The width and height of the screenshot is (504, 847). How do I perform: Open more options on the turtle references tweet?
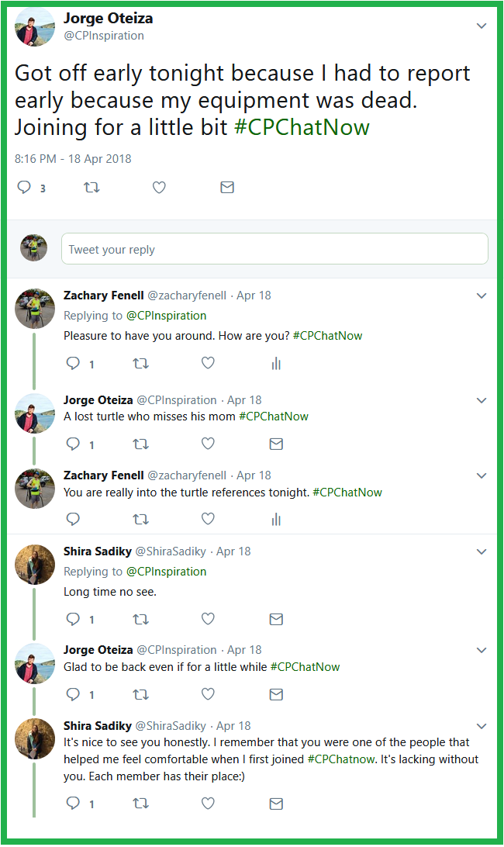click(482, 475)
